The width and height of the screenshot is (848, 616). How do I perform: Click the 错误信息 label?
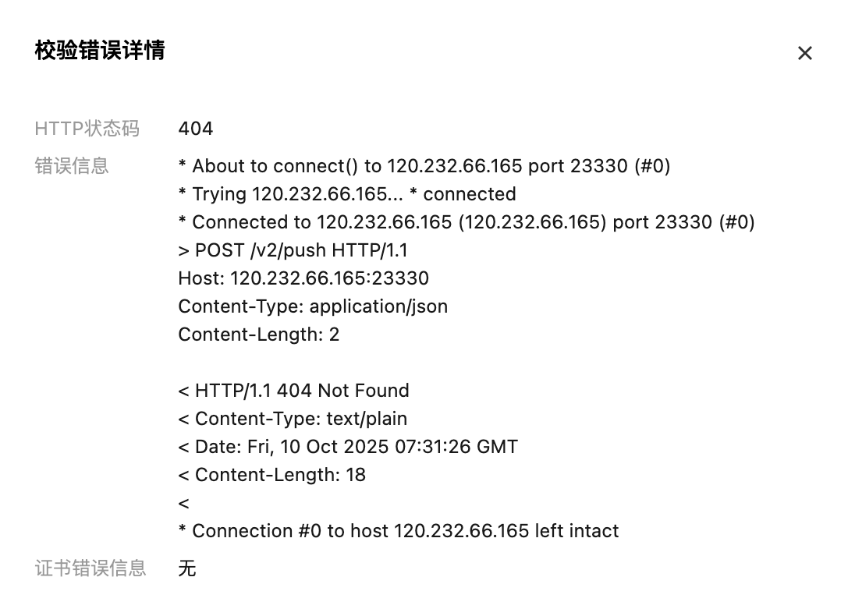(x=72, y=166)
